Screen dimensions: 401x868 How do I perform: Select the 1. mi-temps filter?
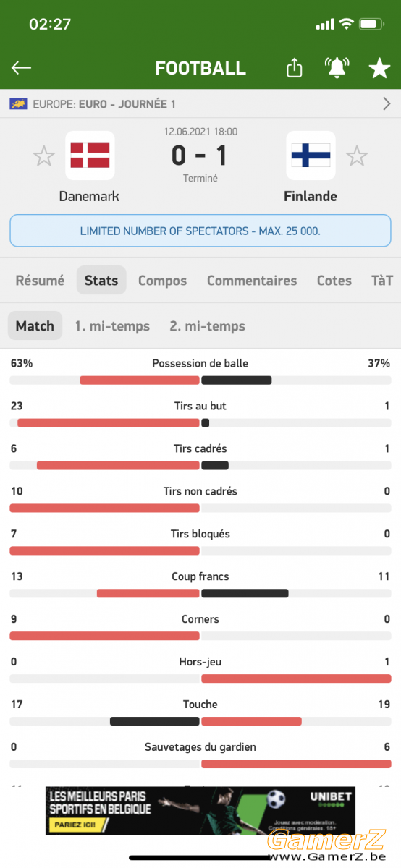[112, 326]
